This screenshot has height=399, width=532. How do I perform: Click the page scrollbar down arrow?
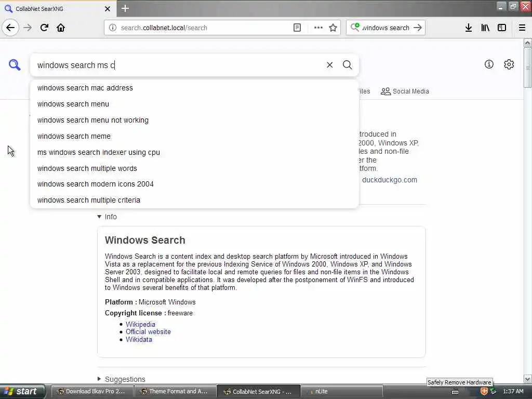click(x=527, y=379)
